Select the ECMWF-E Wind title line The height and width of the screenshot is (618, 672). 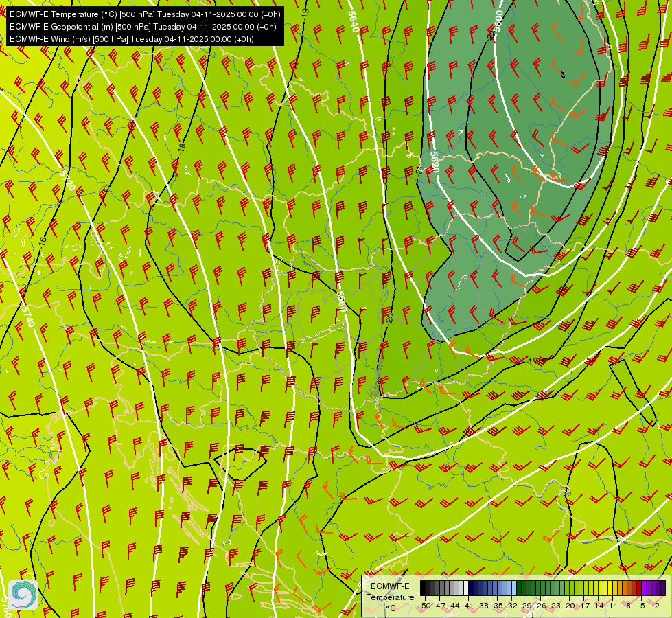[132, 39]
